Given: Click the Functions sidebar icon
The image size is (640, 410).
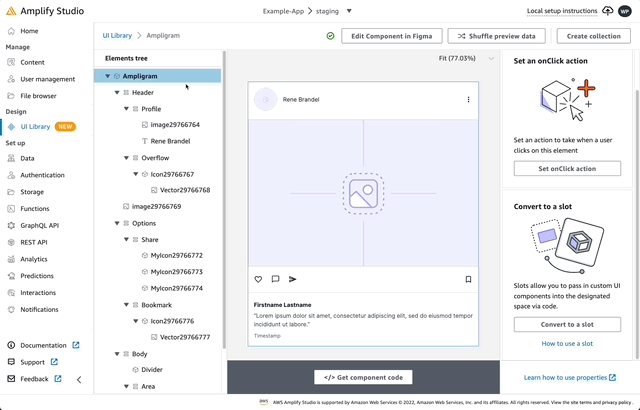Looking at the screenshot, I should pyautogui.click(x=11, y=208).
